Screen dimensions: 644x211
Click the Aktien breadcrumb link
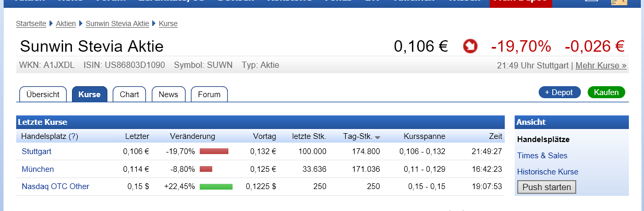[x=66, y=24]
